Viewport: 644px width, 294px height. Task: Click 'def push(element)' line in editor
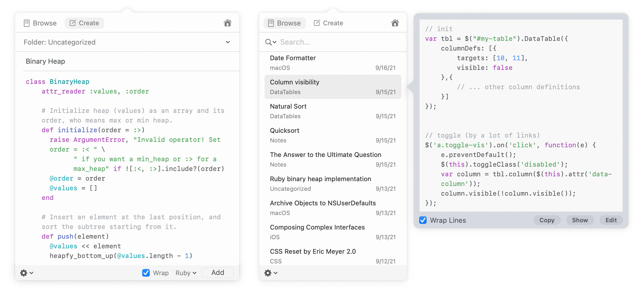pos(75,236)
